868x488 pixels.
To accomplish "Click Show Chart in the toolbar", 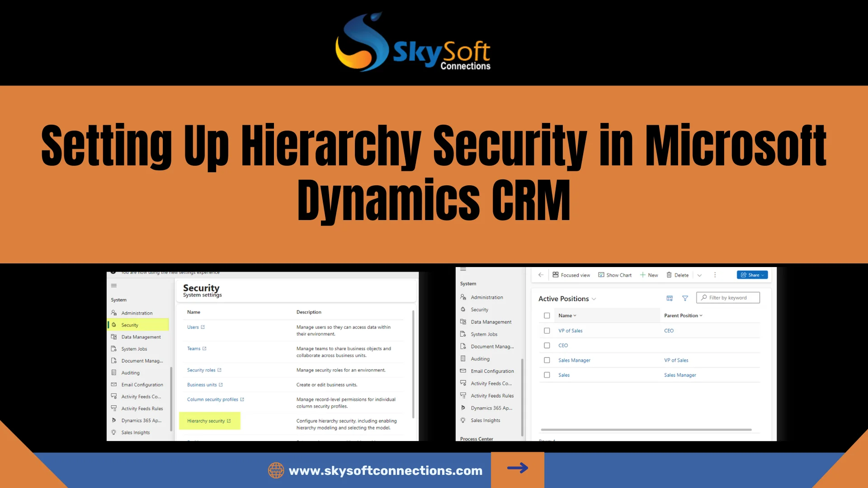I will tap(615, 275).
